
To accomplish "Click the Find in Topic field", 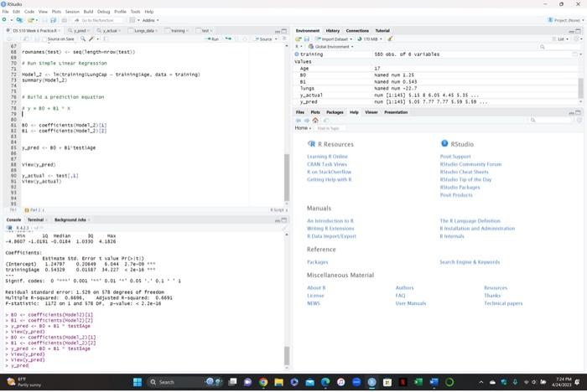I will 330,128.
